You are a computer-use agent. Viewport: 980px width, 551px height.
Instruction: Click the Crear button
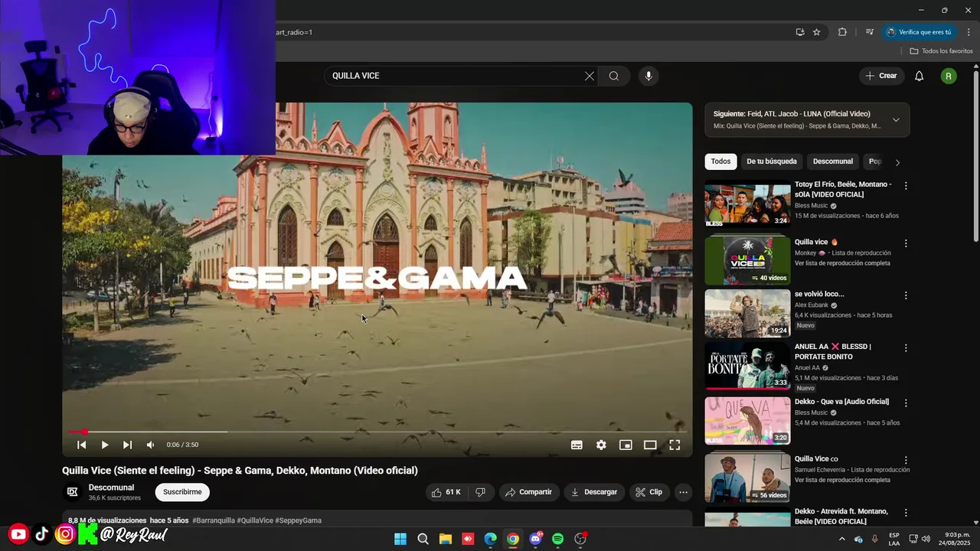tap(881, 76)
